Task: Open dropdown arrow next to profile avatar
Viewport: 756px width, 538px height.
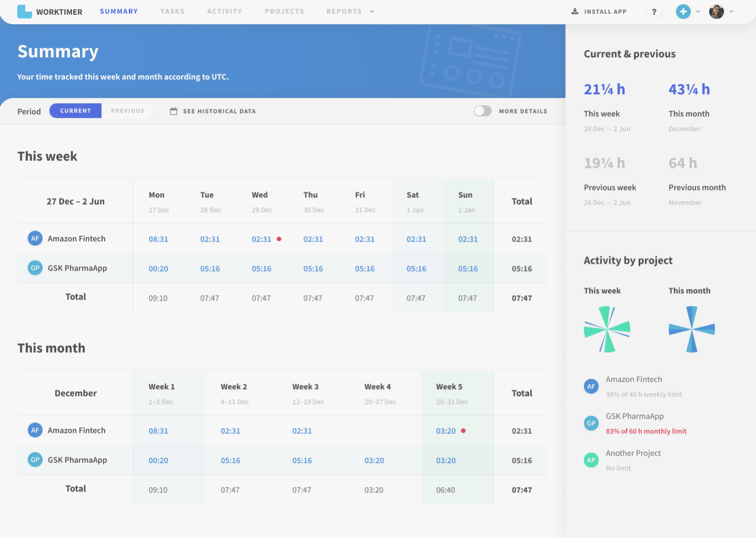Action: (x=731, y=12)
